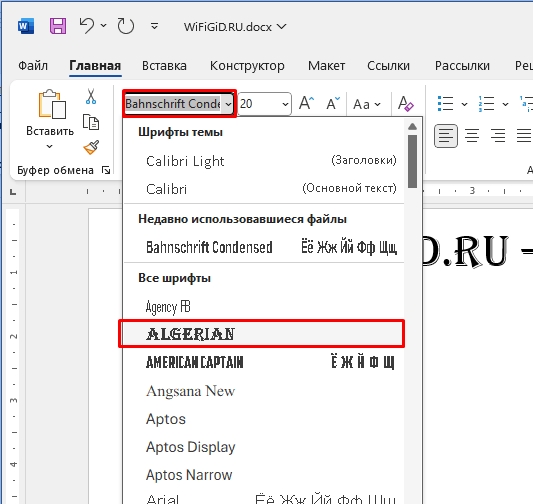Viewport: 533px width, 504px height.
Task: Click the font list scrollbar thumb
Action: (413, 161)
